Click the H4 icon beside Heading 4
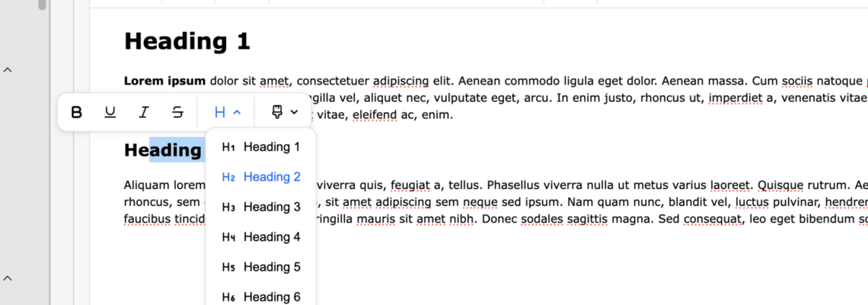This screenshot has height=305, width=868. (x=228, y=237)
